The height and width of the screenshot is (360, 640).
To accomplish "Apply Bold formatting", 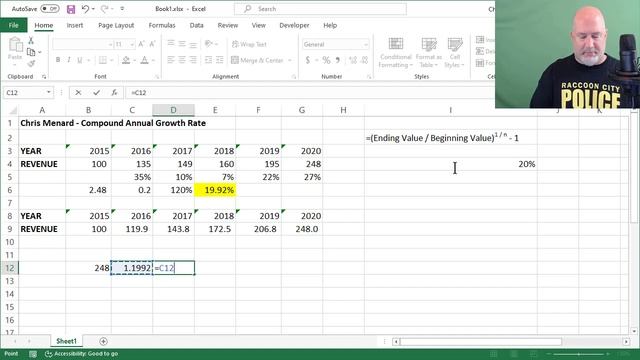I will [x=58, y=60].
